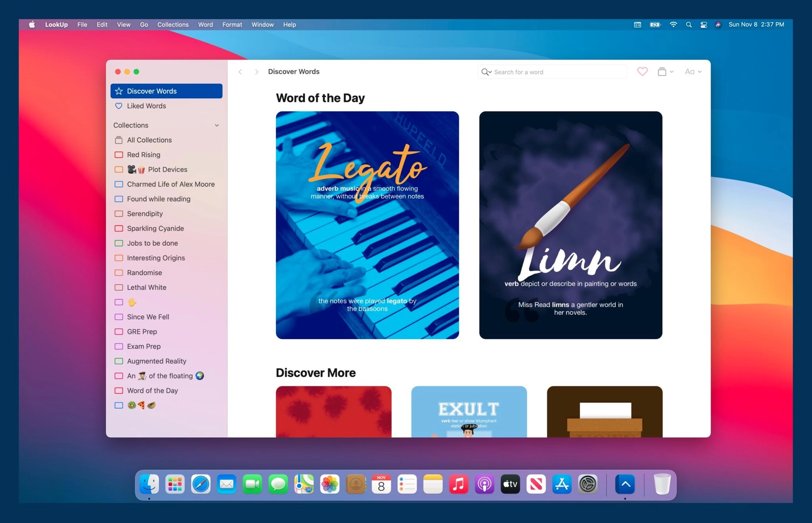Screen dimensions: 812x523
Task: Click the back navigation arrow
Action: point(240,72)
